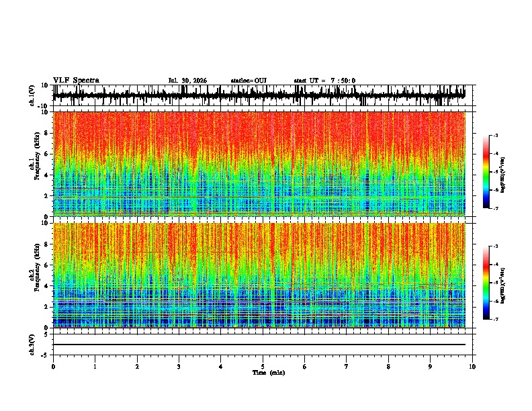Click time axis tick label "3"
The height and width of the screenshot is (411, 532).
[x=179, y=367]
